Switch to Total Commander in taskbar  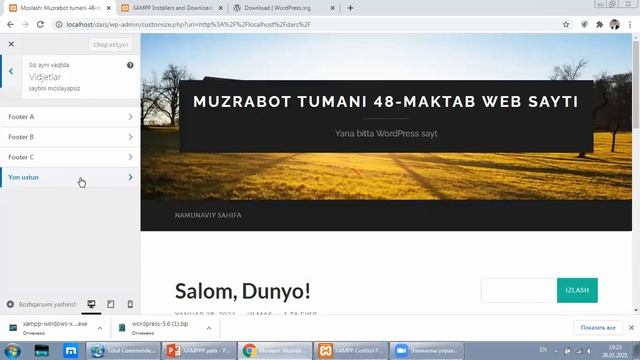tap(122, 351)
